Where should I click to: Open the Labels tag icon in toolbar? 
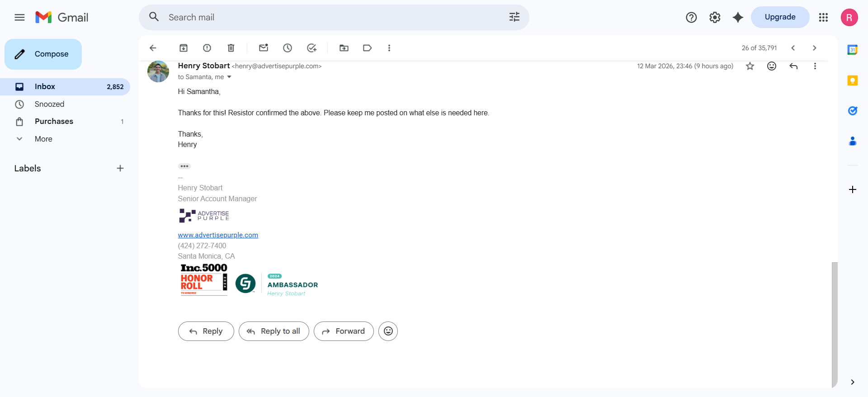coord(368,48)
